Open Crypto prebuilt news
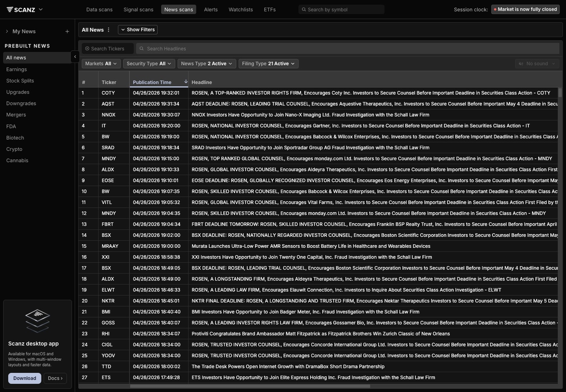 (x=14, y=149)
